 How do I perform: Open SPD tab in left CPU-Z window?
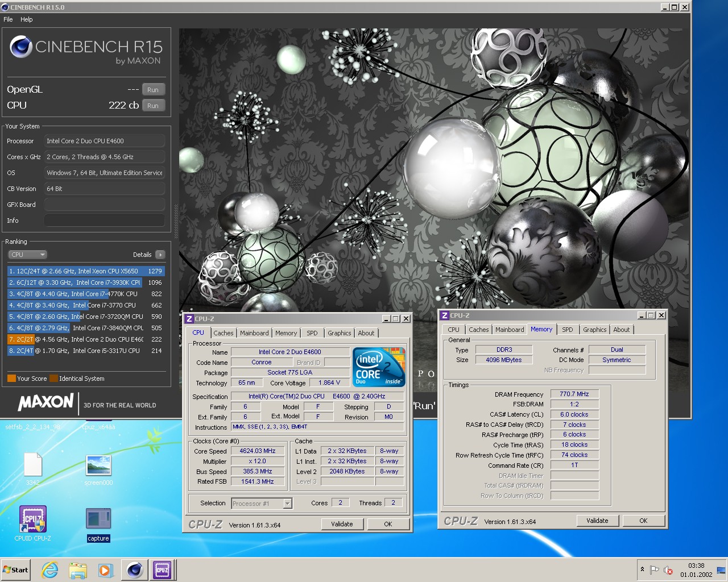pyautogui.click(x=312, y=333)
